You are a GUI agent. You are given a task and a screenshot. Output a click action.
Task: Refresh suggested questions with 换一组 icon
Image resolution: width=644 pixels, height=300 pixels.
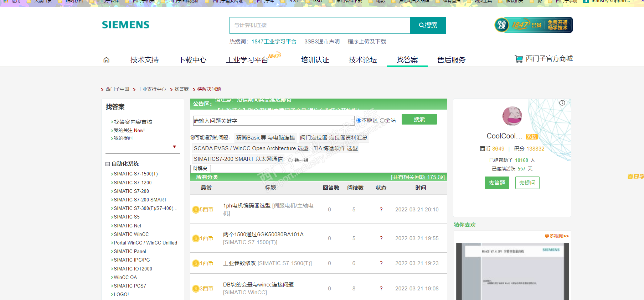click(x=290, y=160)
